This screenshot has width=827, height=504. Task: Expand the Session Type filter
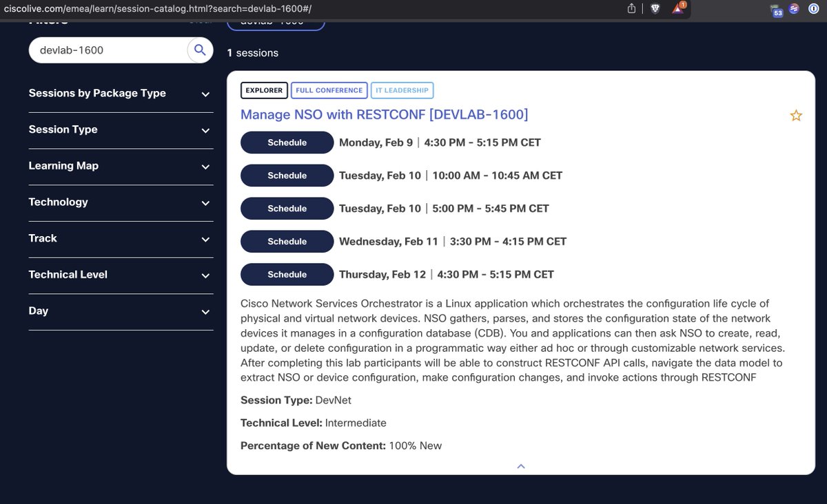(121, 130)
